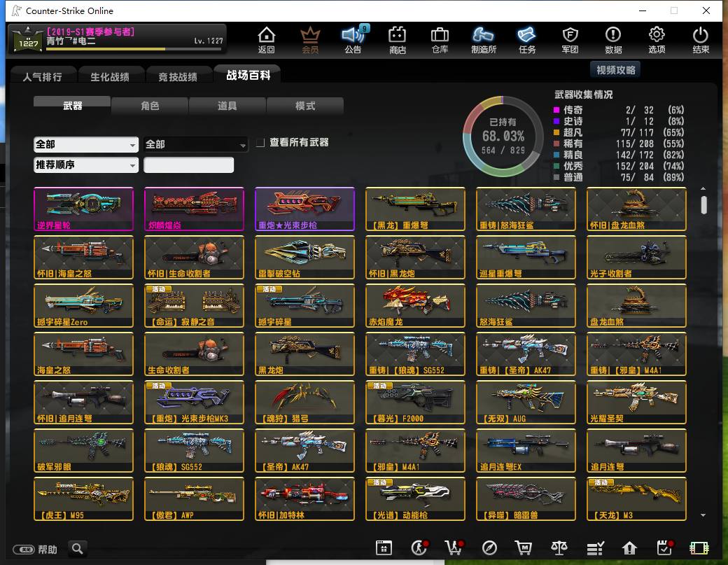Select the 模式 sub-tab
The image size is (728, 565).
tap(305, 106)
